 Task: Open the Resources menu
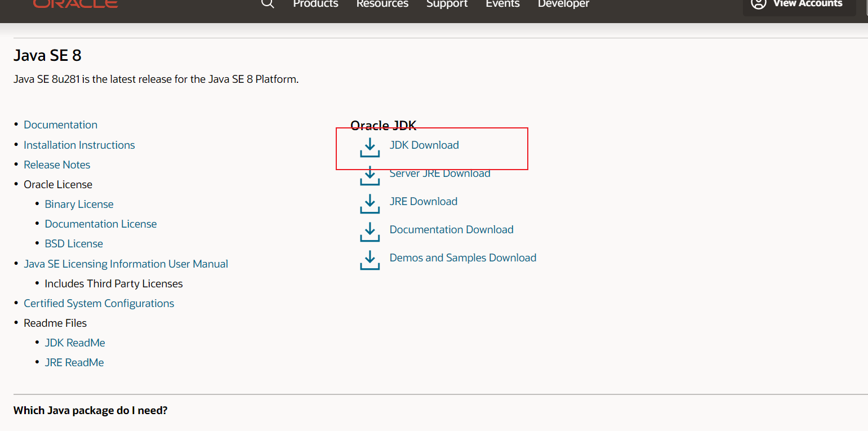382,4
